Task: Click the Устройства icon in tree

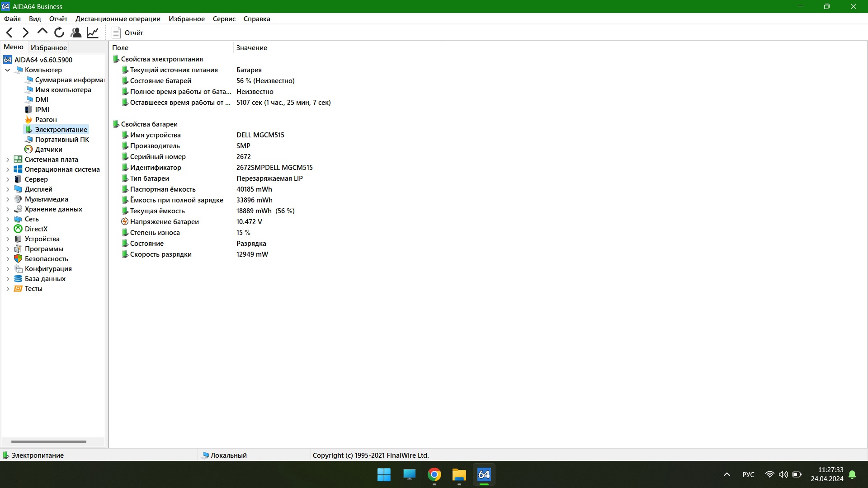Action: point(18,239)
